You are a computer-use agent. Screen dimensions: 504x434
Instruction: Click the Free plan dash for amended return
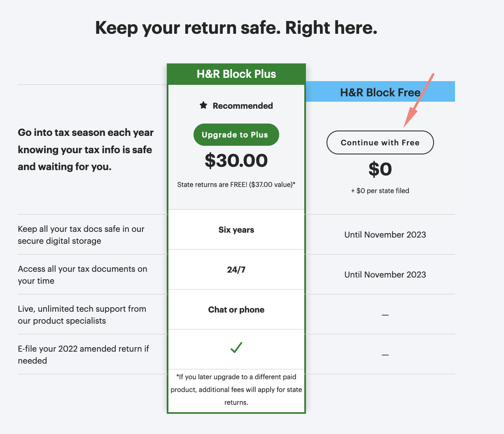coord(385,355)
